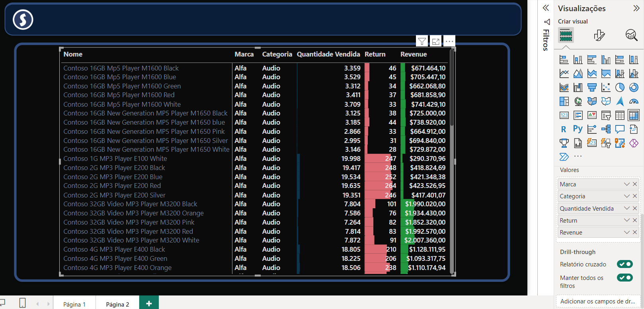Pick the Scatter chart visual
644x309 pixels.
[x=606, y=88]
